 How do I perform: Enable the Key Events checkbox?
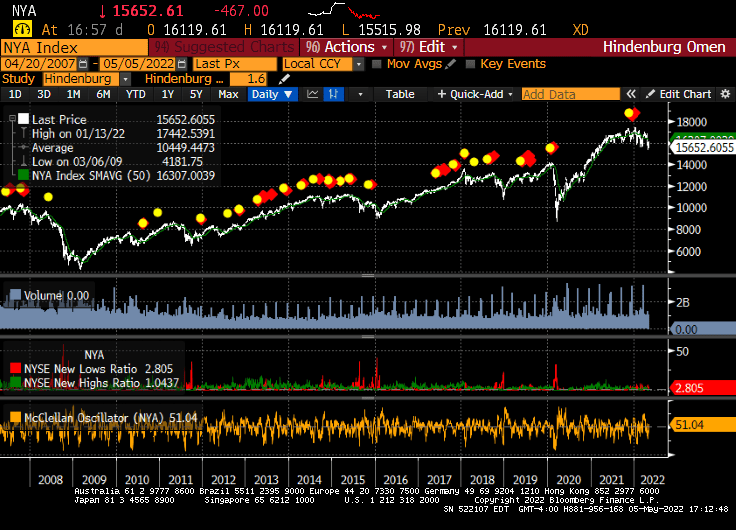[x=470, y=64]
